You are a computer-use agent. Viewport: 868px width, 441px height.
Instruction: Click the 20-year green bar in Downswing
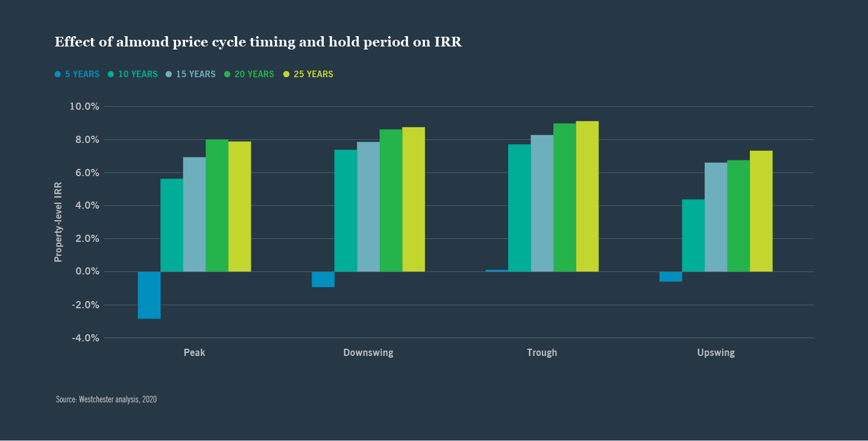(x=391, y=200)
